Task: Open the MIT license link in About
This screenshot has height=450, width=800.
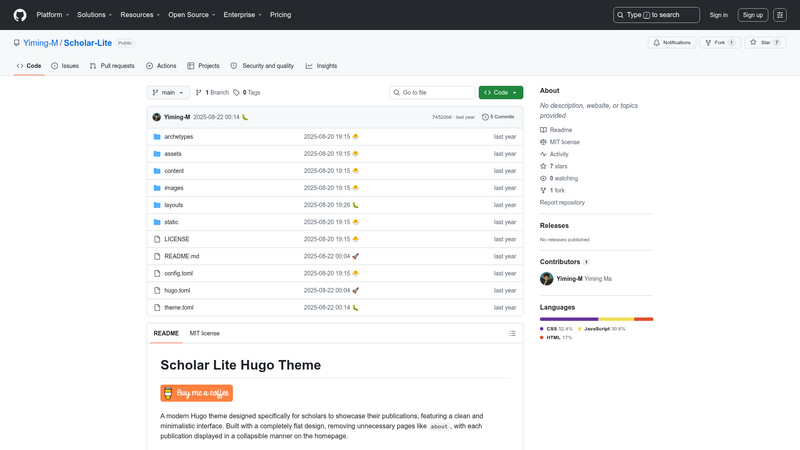Action: [560, 142]
